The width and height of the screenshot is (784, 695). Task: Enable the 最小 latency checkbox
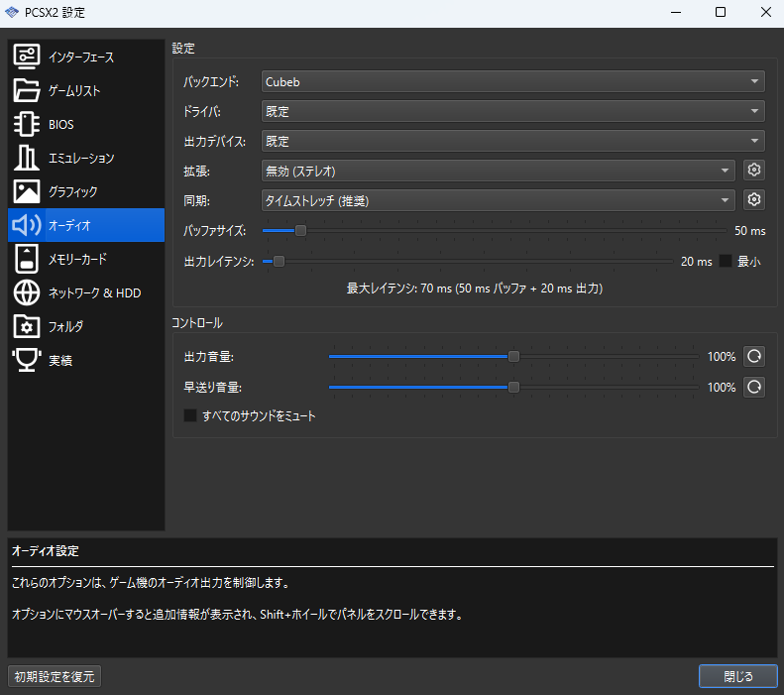click(725, 261)
